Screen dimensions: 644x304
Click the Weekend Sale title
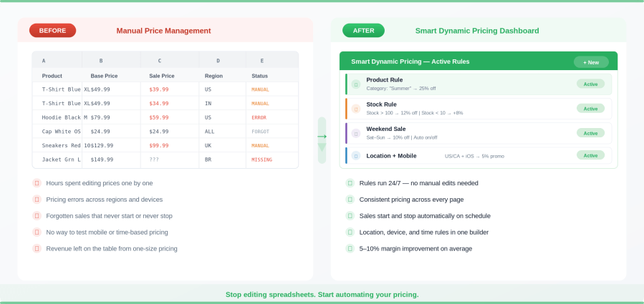coord(386,129)
